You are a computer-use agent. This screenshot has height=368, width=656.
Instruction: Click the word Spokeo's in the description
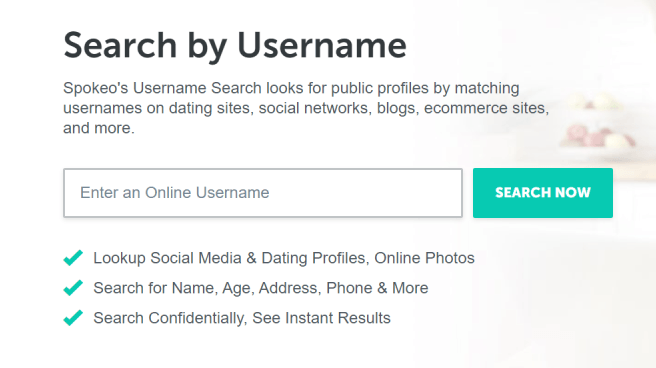96,89
